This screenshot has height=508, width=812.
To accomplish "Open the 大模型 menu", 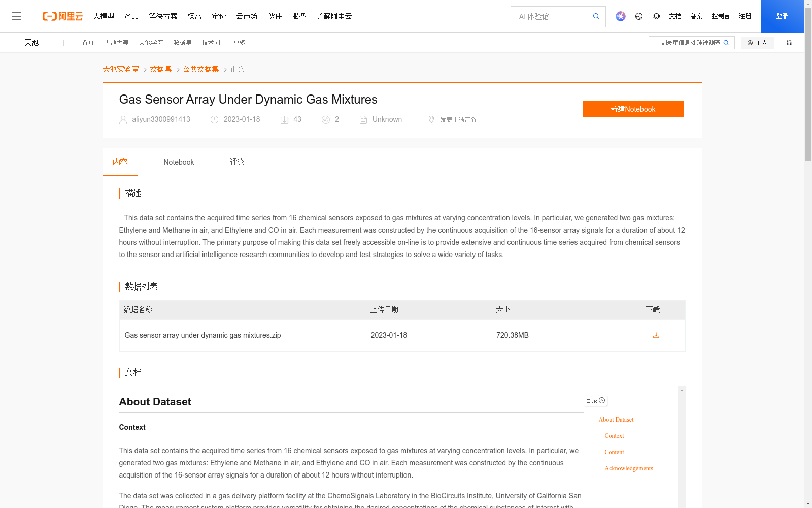I will click(104, 16).
